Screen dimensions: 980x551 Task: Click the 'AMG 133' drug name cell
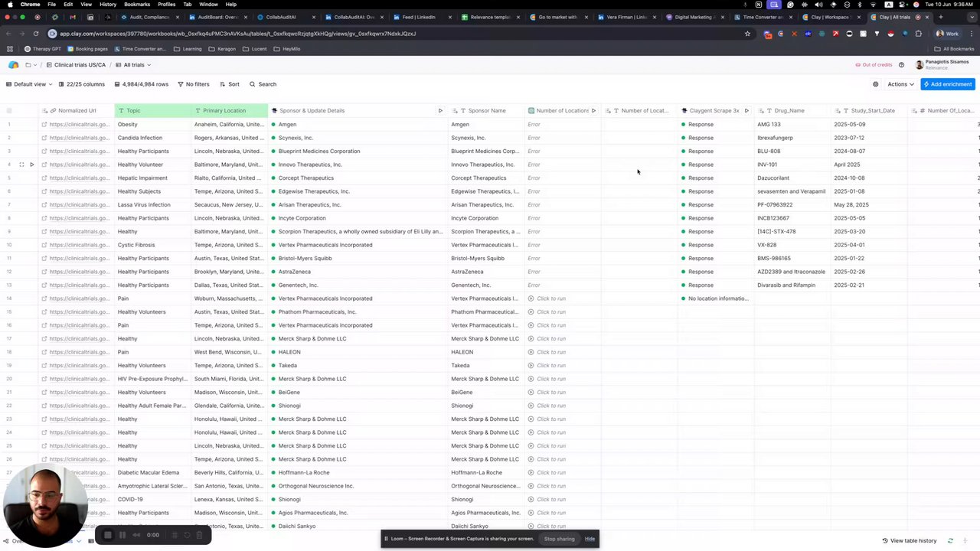[792, 125]
